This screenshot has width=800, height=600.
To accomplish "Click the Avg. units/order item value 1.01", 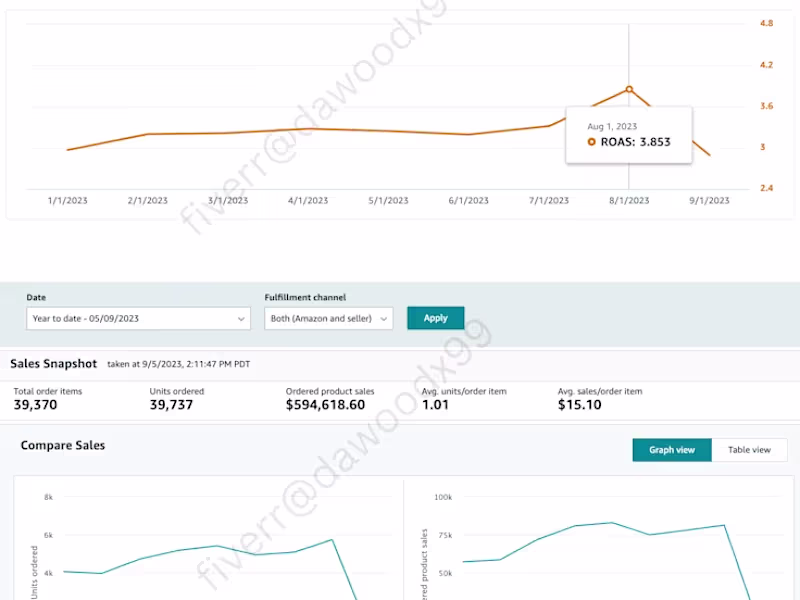I will pos(434,405).
